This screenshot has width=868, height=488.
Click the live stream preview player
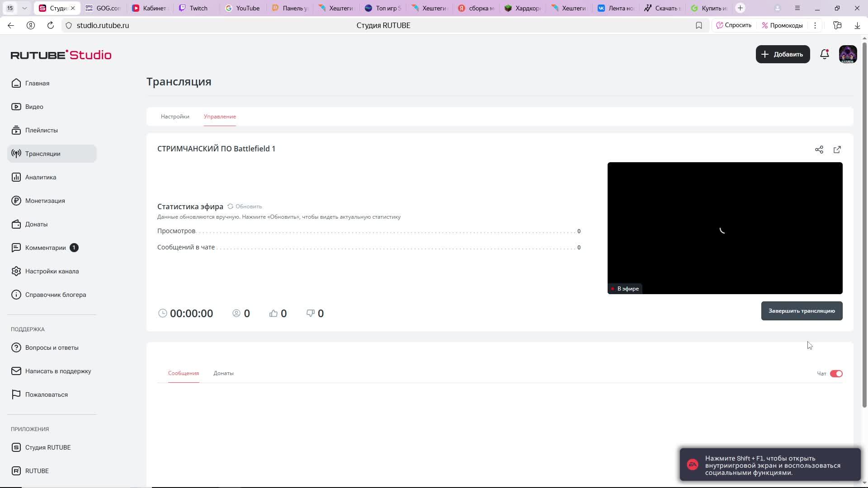(725, 228)
